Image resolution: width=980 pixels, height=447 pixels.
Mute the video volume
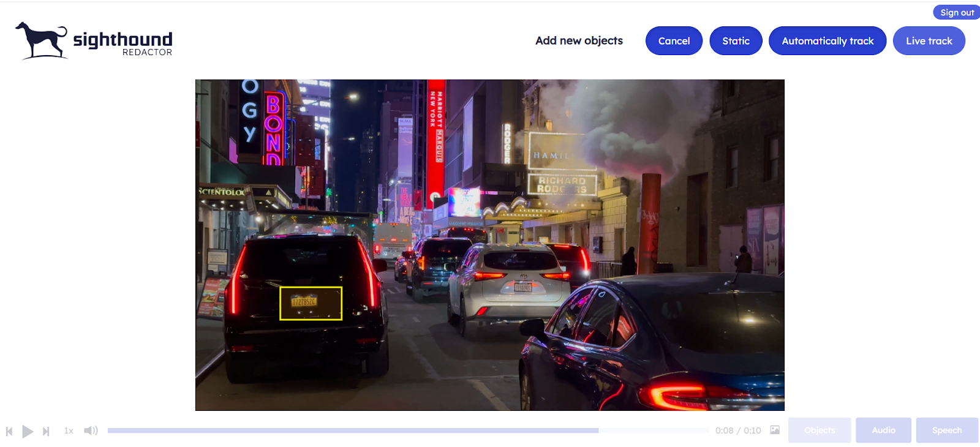pos(91,430)
